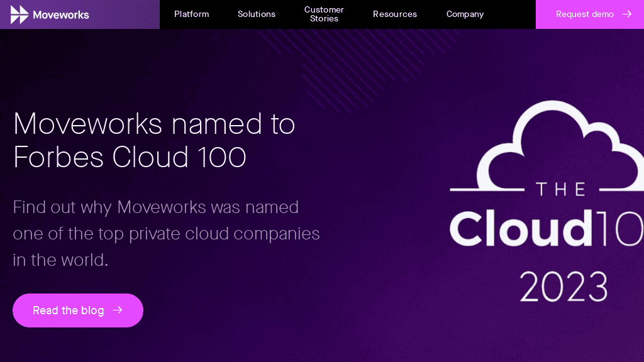Viewport: 644px width, 362px height.
Task: Open the Solutions dropdown
Action: pyautogui.click(x=256, y=14)
